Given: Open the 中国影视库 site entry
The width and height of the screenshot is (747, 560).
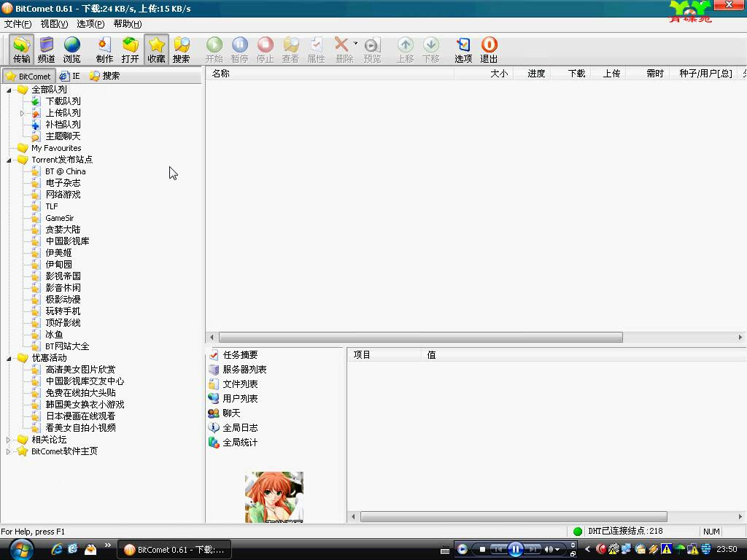Looking at the screenshot, I should click(x=67, y=241).
